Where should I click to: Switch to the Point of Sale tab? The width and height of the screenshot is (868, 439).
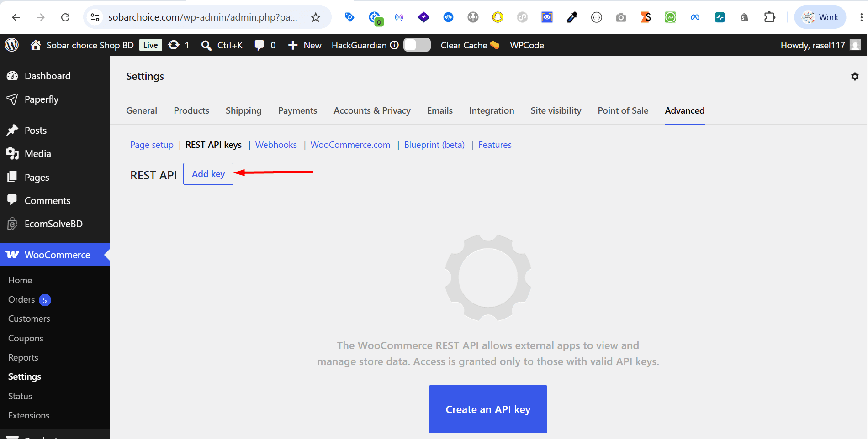point(623,110)
